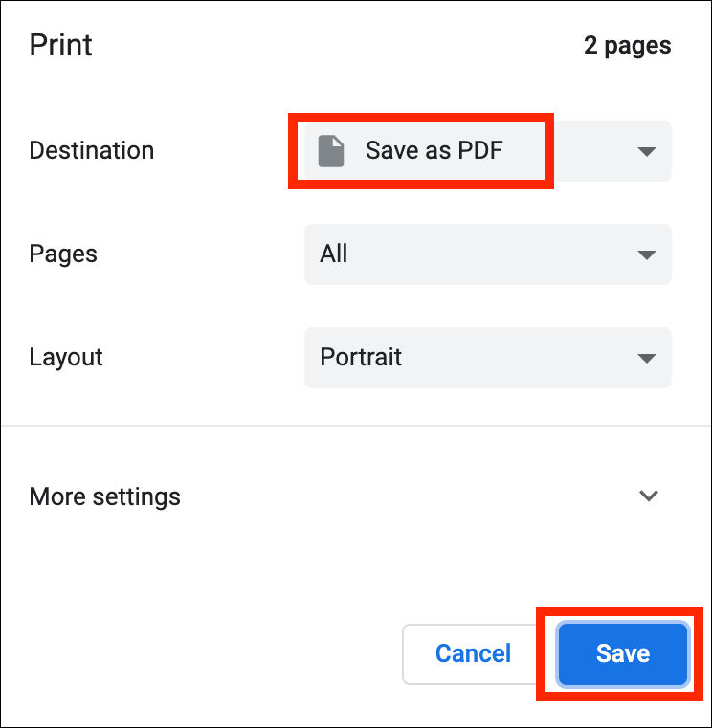Cancel the print dialog
712x728 pixels.
(x=473, y=654)
